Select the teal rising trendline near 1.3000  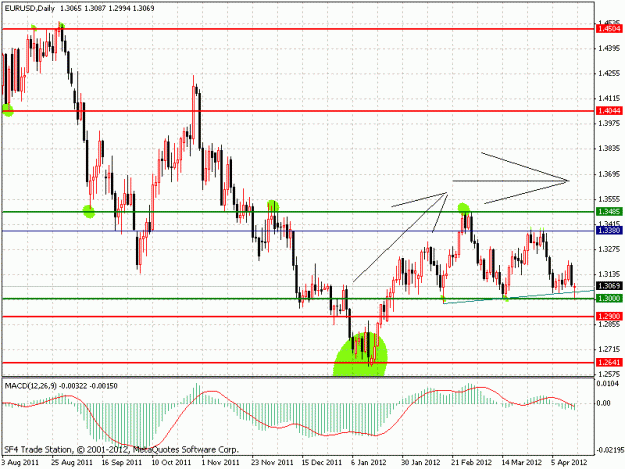click(x=518, y=297)
